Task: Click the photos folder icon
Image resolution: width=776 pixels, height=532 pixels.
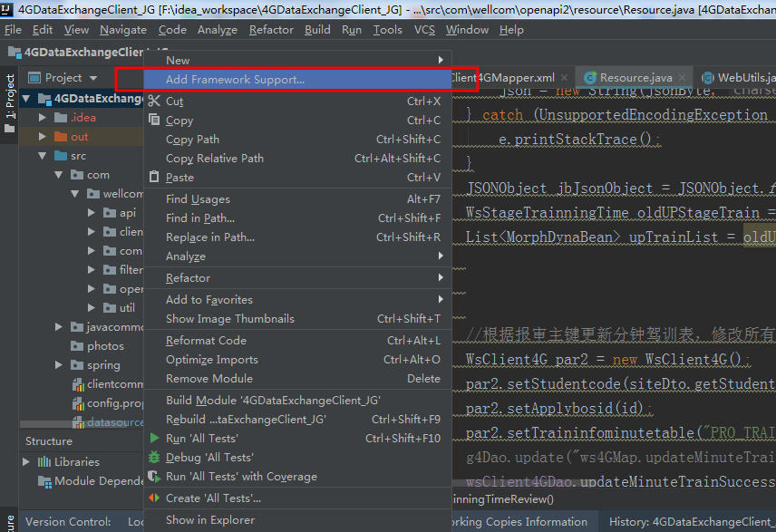Action: pyautogui.click(x=77, y=346)
